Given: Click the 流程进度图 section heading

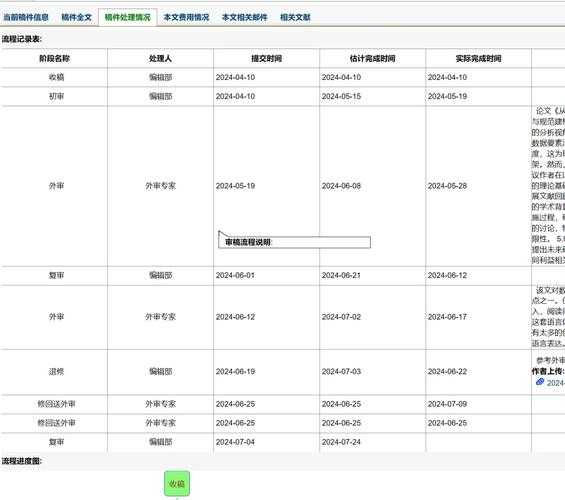Looking at the screenshot, I should pos(22,461).
